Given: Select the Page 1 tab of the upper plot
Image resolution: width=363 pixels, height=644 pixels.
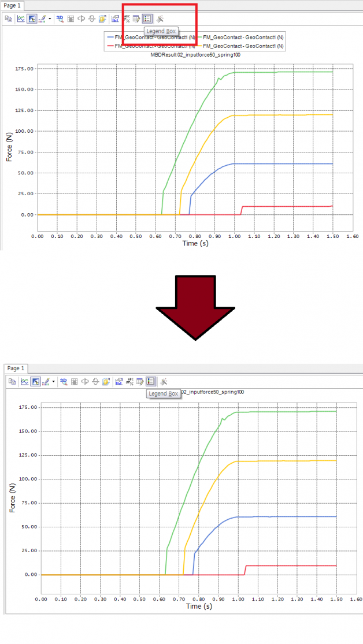Looking at the screenshot, I should [12, 5].
